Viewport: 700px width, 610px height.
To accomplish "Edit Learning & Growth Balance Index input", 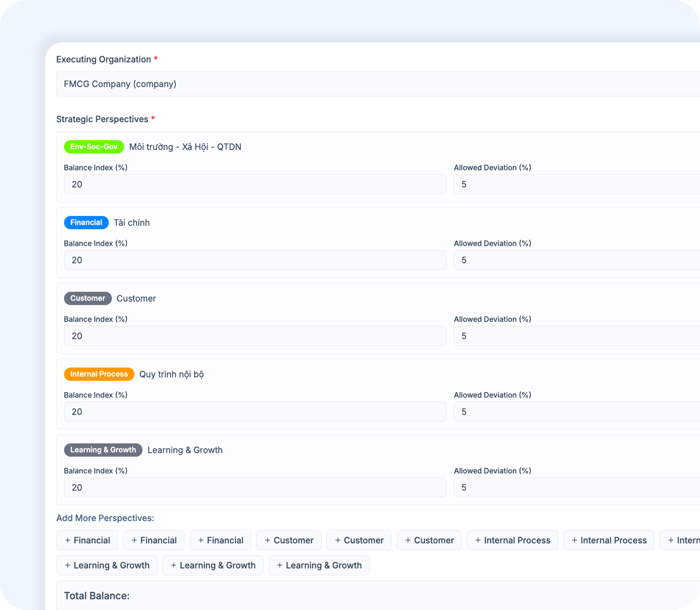I will (x=255, y=487).
